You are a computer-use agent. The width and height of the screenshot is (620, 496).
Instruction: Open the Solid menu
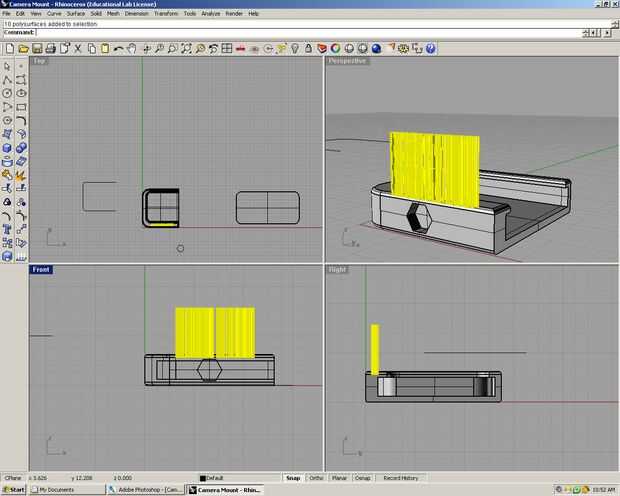pos(96,14)
